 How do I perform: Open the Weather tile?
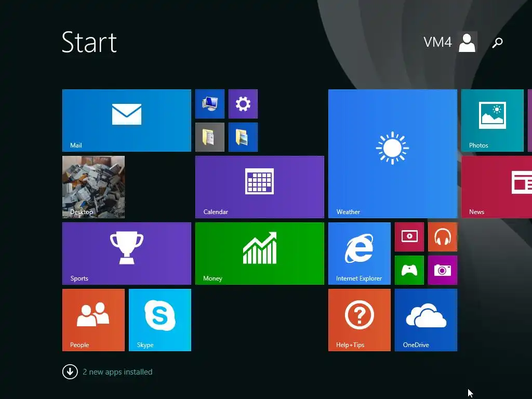[x=393, y=154]
